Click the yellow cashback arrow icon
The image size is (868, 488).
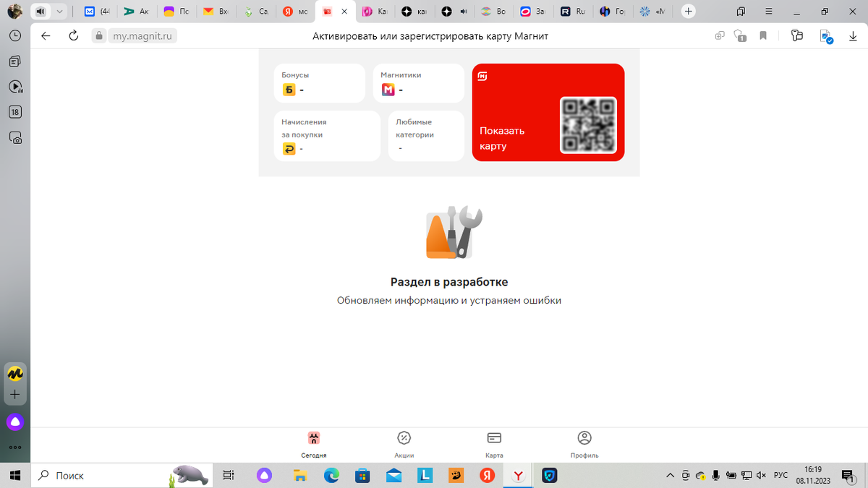[x=289, y=149]
